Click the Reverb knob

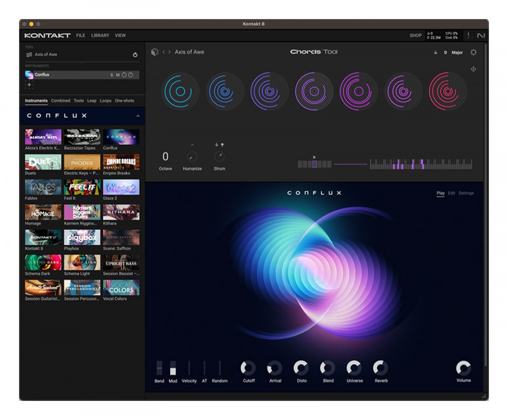[381, 368]
